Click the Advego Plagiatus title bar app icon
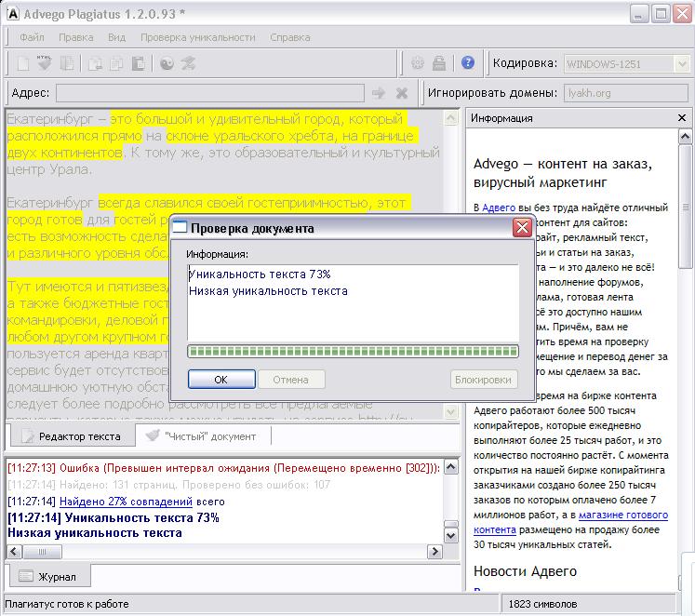 pyautogui.click(x=13, y=14)
